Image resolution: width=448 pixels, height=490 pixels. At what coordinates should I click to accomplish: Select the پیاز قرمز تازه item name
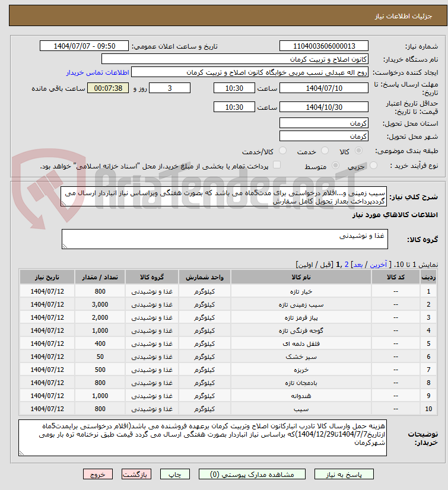point(301,318)
